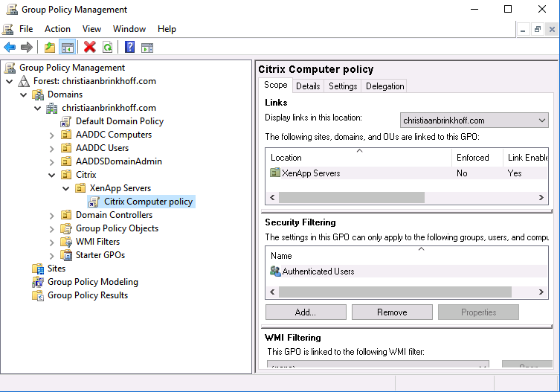Switch to the Settings tab

(x=343, y=86)
